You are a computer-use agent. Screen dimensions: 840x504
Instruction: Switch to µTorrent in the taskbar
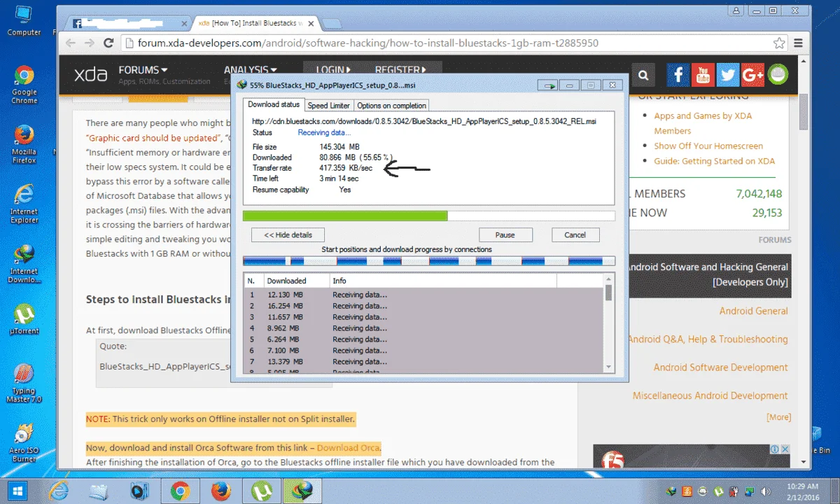(x=261, y=491)
